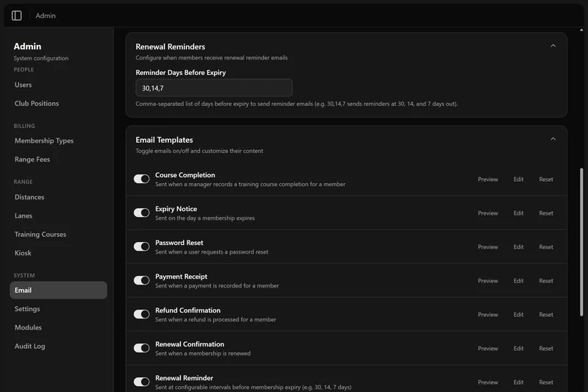Toggle Expiry Notice email switch
588x392 pixels.
tap(141, 213)
